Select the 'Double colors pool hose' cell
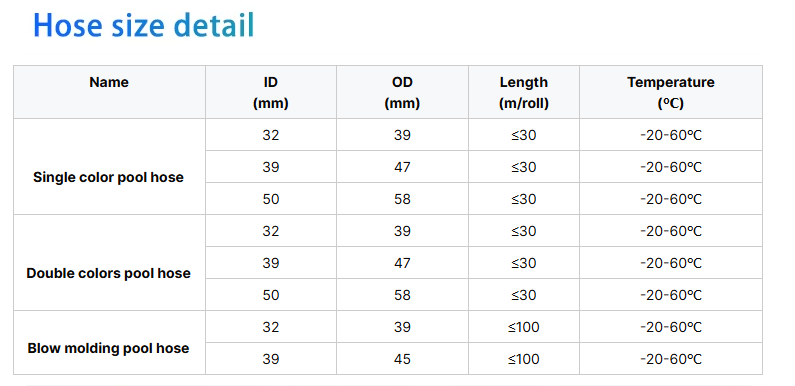 coord(109,263)
